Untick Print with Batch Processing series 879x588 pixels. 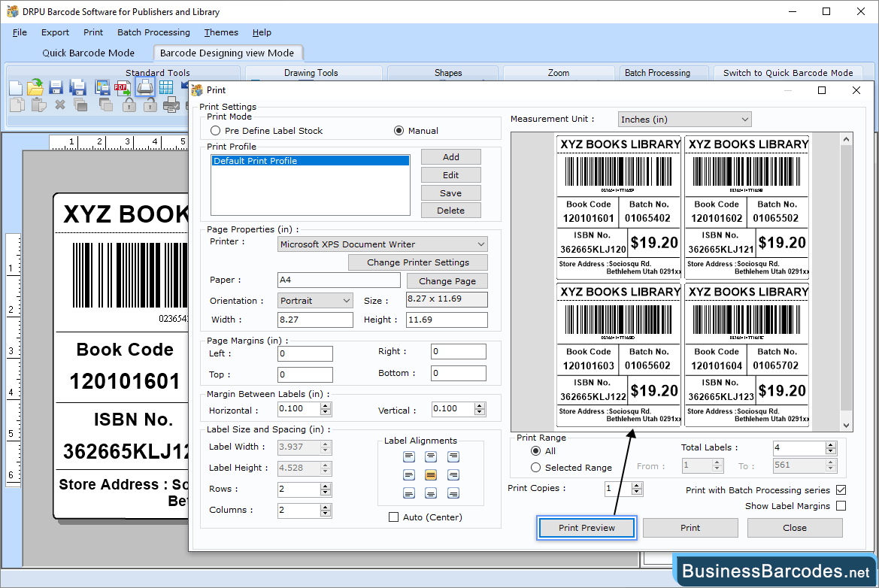point(841,490)
